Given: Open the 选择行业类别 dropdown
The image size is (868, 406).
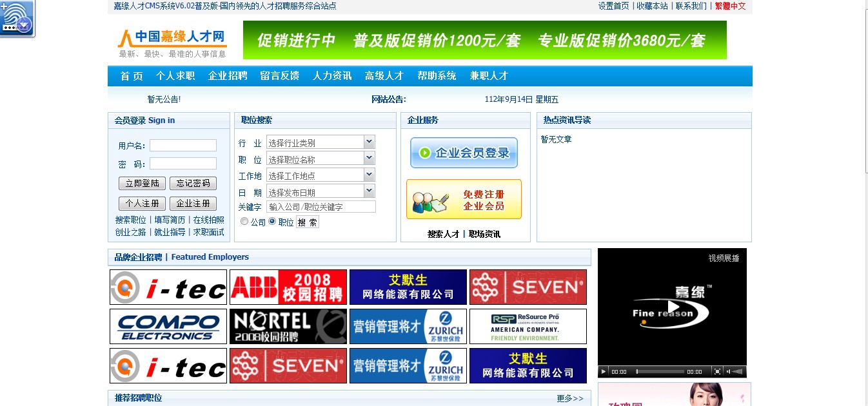Looking at the screenshot, I should click(x=321, y=142).
